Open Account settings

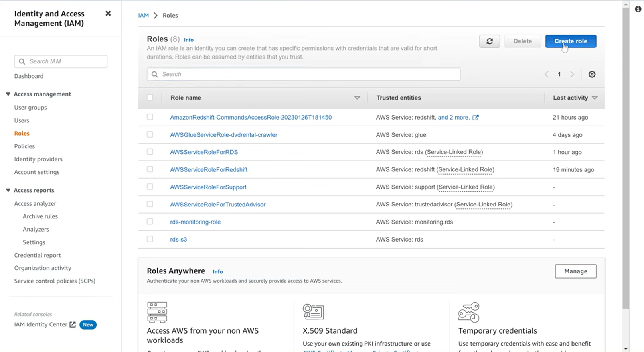pos(37,172)
